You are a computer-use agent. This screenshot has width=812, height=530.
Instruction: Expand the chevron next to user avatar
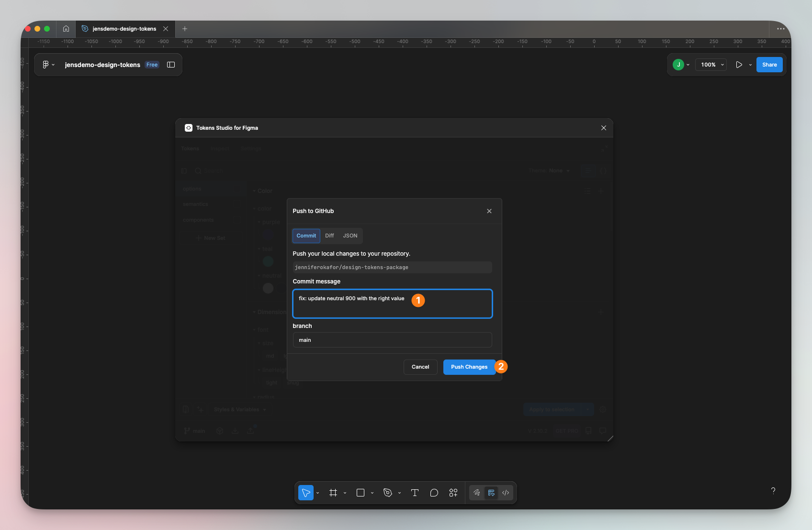688,65
